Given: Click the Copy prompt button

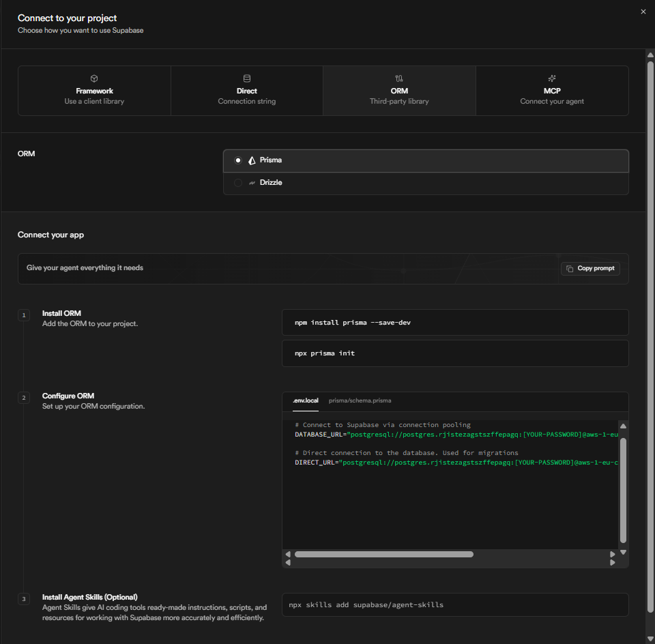Looking at the screenshot, I should 590,269.
